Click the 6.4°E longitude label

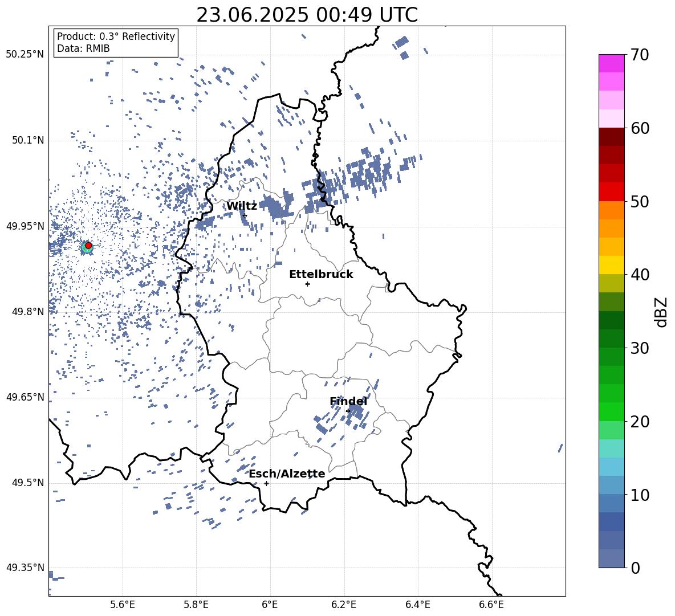tap(417, 605)
